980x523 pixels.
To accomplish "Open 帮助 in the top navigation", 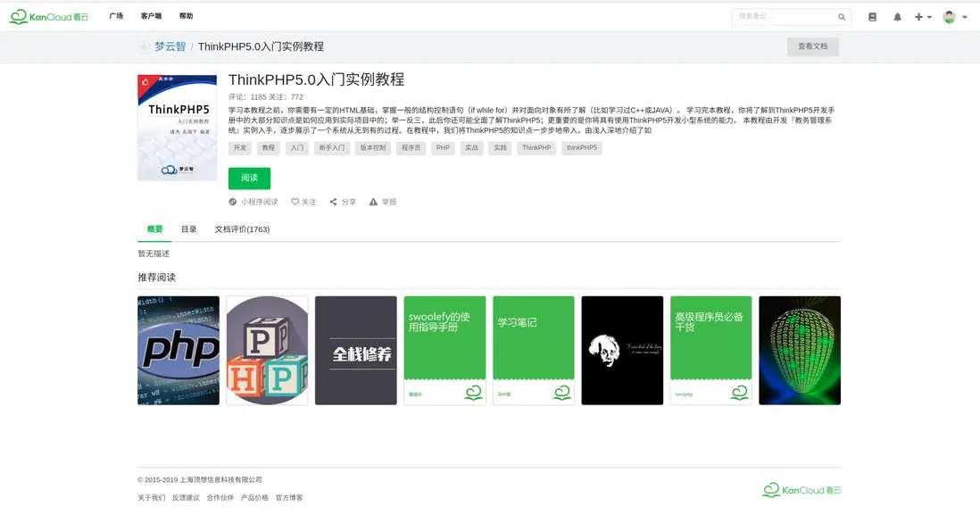I will coord(187,16).
